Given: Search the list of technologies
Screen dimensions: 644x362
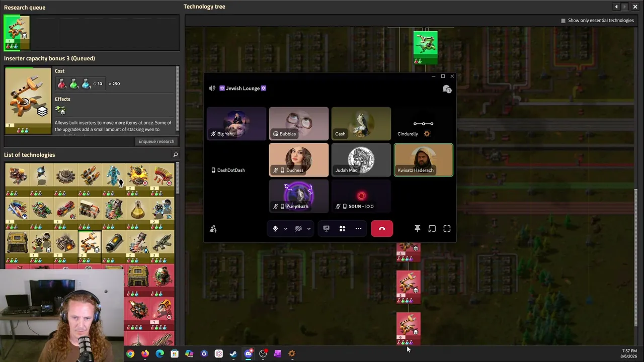Looking at the screenshot, I should 175,155.
